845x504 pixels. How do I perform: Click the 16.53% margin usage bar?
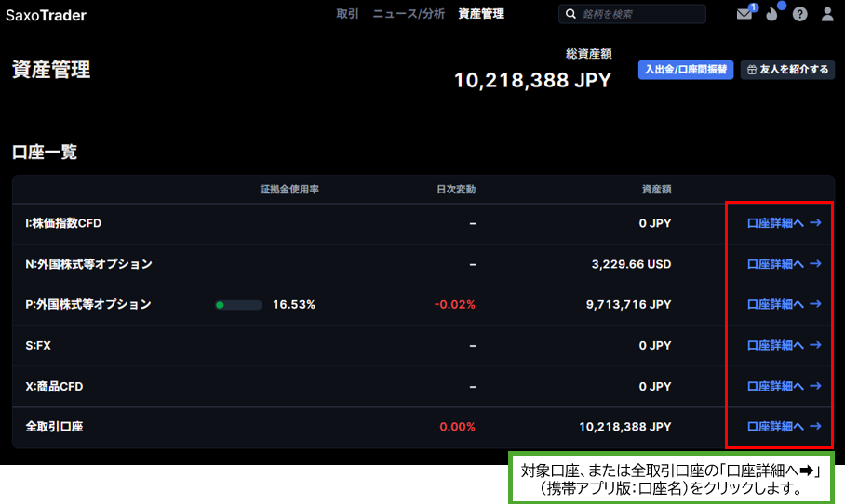pyautogui.click(x=238, y=305)
